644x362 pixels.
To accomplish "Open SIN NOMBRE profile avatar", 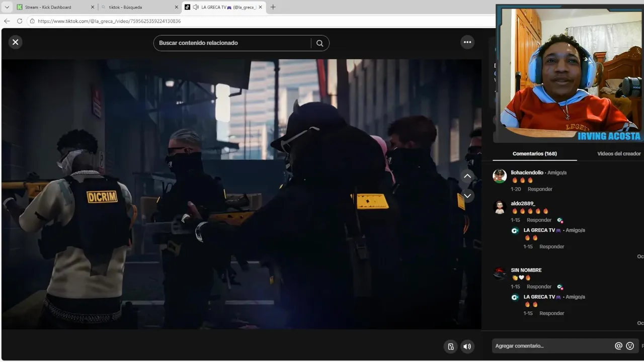I will click(x=500, y=274).
